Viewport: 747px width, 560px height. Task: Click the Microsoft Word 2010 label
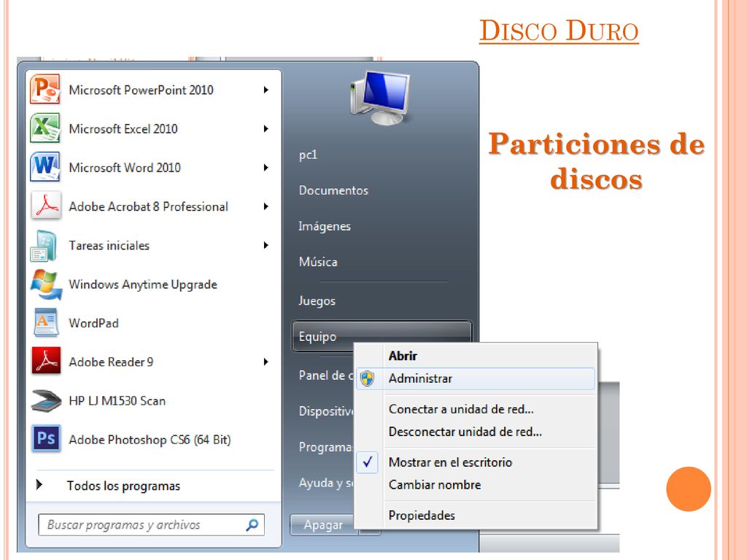[x=125, y=168]
